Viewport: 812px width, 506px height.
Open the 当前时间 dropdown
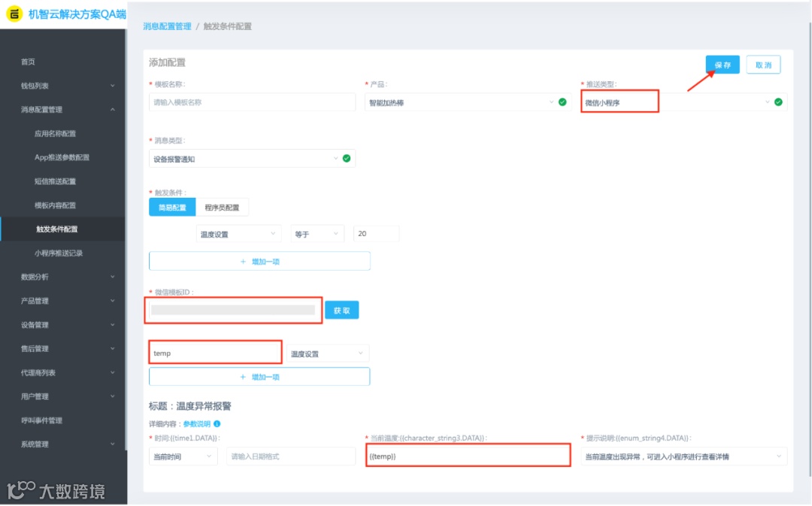[x=183, y=457]
